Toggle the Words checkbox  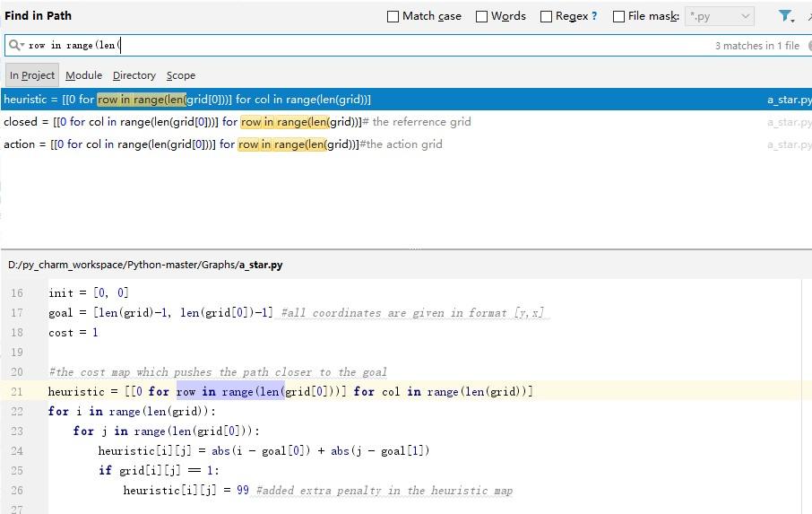tap(481, 16)
